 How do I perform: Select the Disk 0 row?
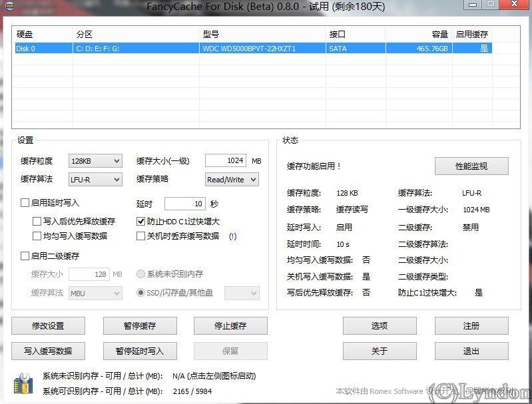tap(253, 49)
